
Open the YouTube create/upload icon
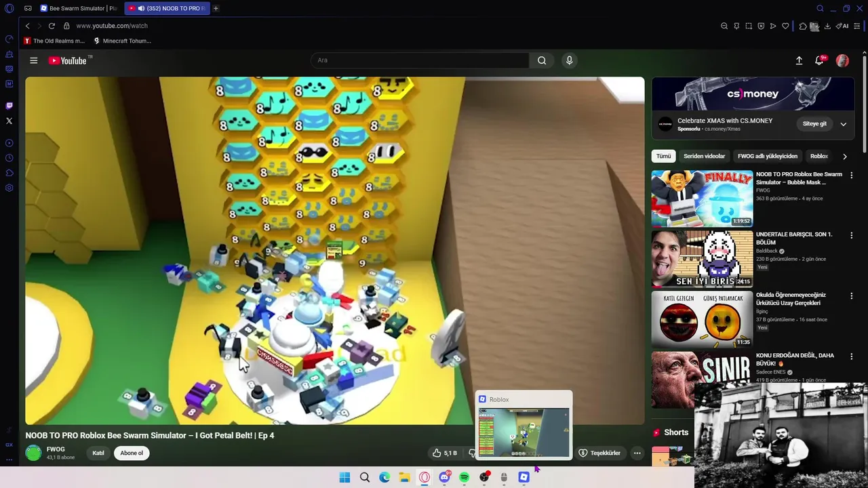pos(799,60)
